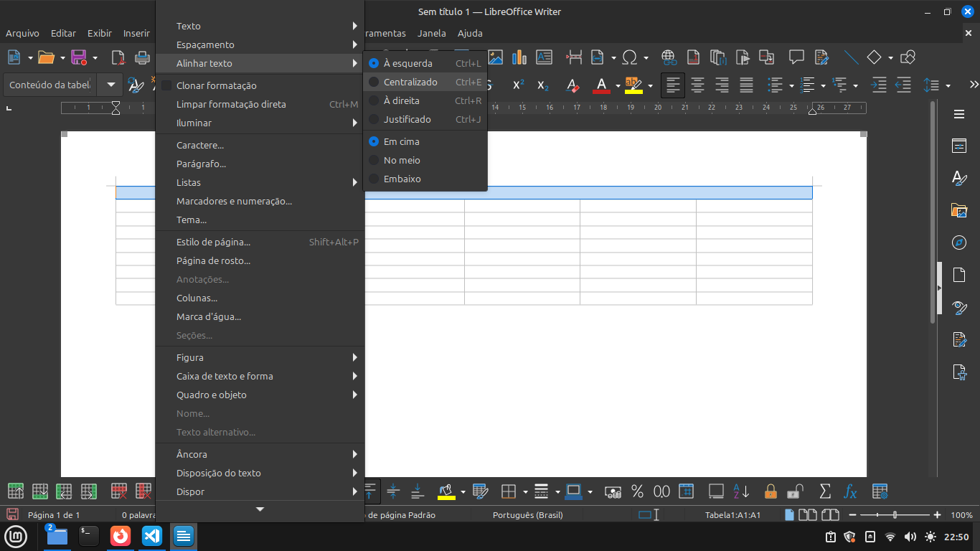Click the Superscript x² icon
This screenshot has width=980, height=551.
[519, 85]
